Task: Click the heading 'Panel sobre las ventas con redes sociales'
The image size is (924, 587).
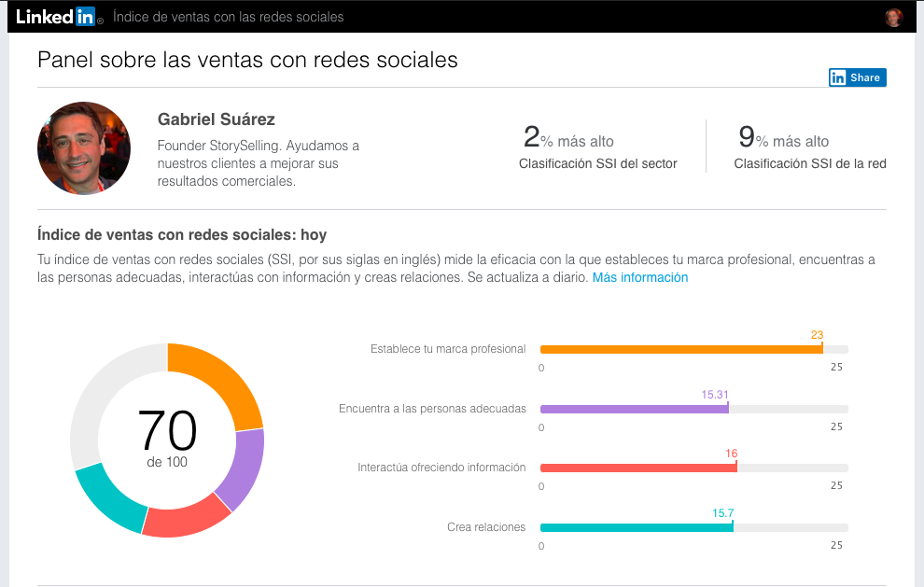Action: (x=247, y=60)
